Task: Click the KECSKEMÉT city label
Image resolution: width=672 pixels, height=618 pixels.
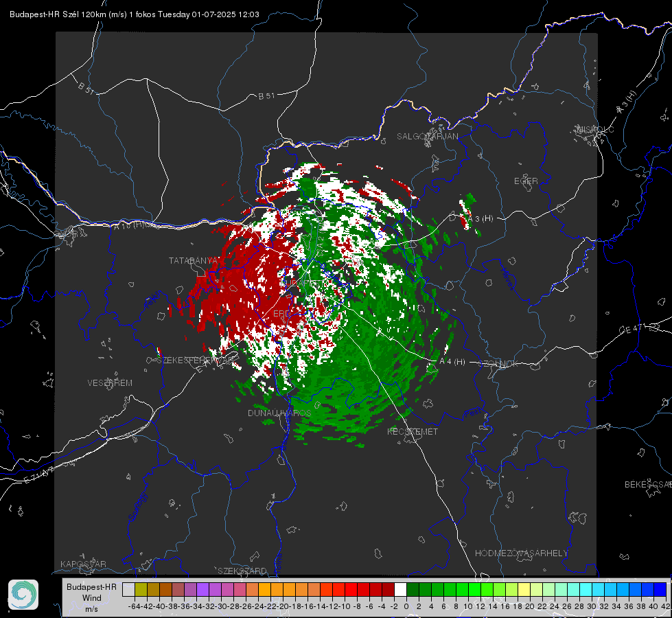Action: [413, 431]
